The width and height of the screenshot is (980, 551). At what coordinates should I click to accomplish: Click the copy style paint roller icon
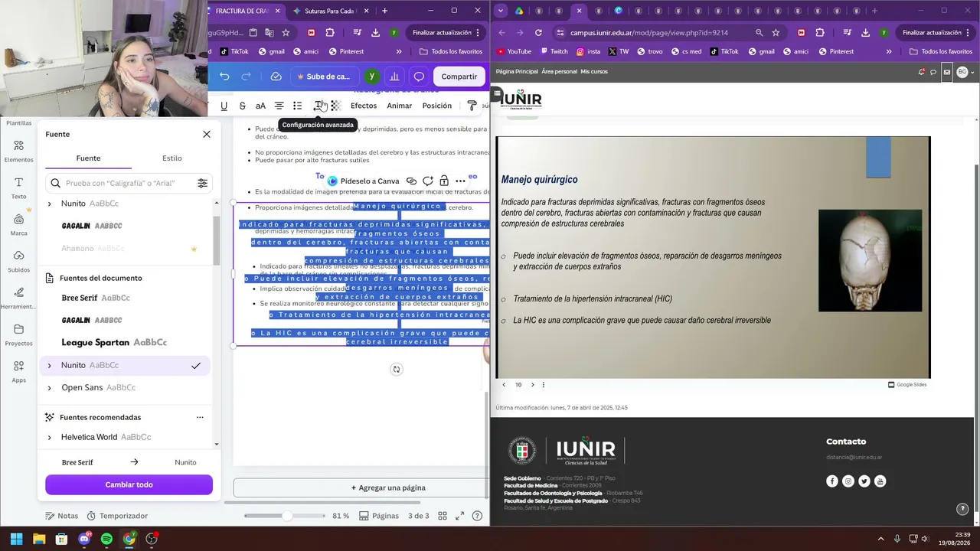click(472, 106)
